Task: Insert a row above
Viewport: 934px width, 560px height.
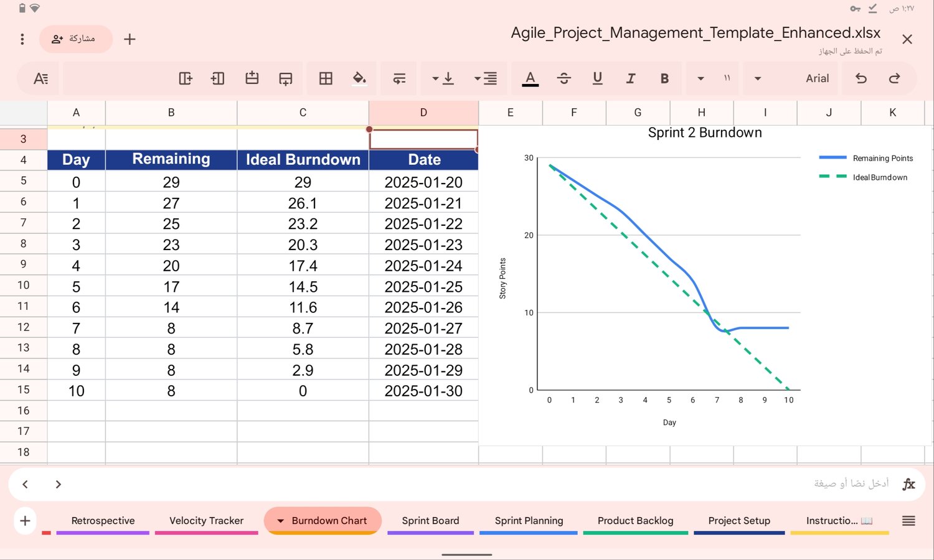Action: 252,78
